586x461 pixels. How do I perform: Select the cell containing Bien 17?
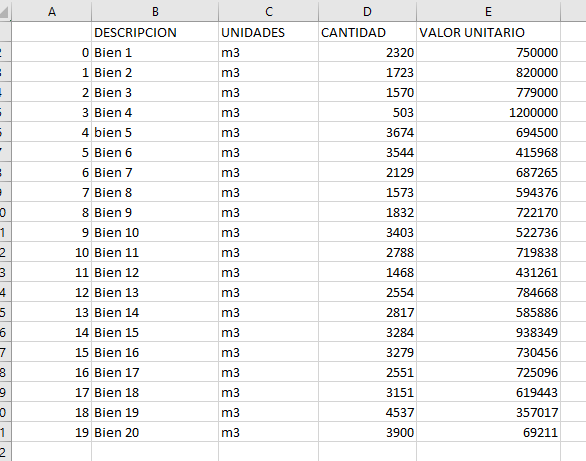(155, 372)
